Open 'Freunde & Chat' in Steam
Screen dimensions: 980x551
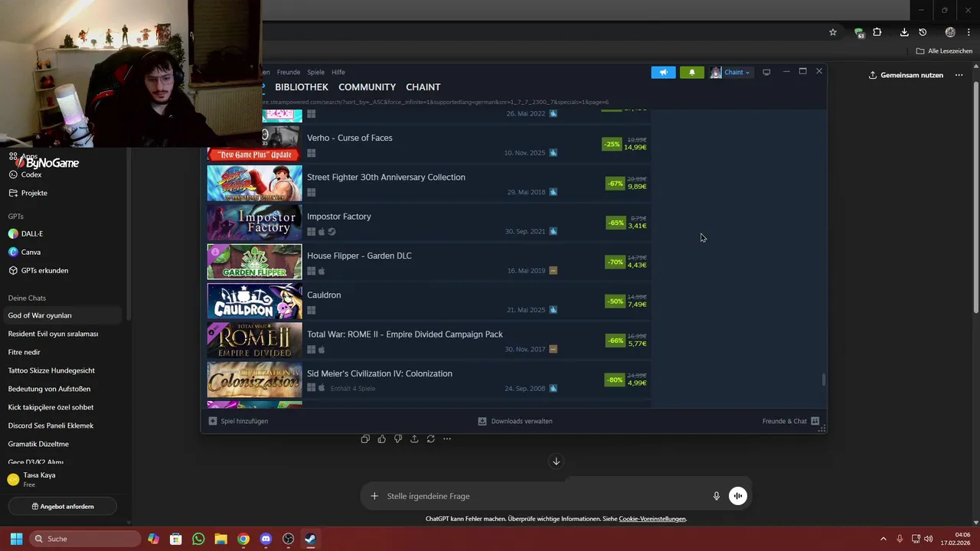click(x=791, y=421)
